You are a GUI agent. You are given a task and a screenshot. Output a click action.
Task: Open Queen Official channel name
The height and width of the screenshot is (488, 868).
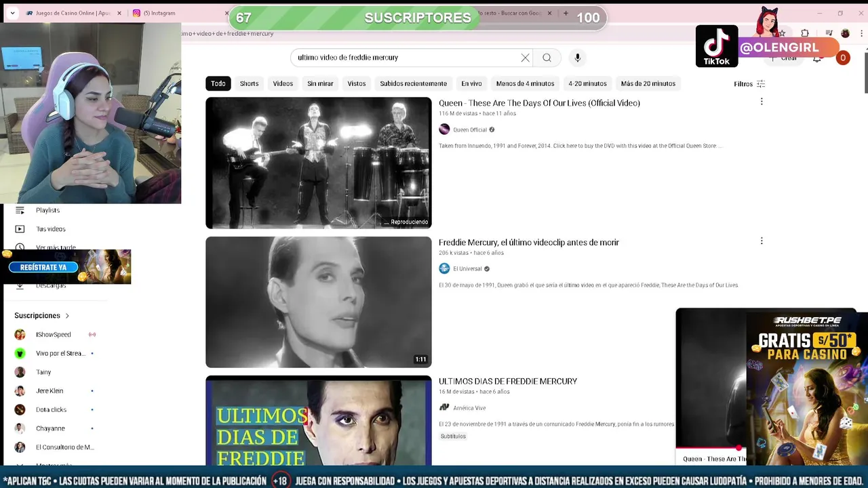[470, 130]
